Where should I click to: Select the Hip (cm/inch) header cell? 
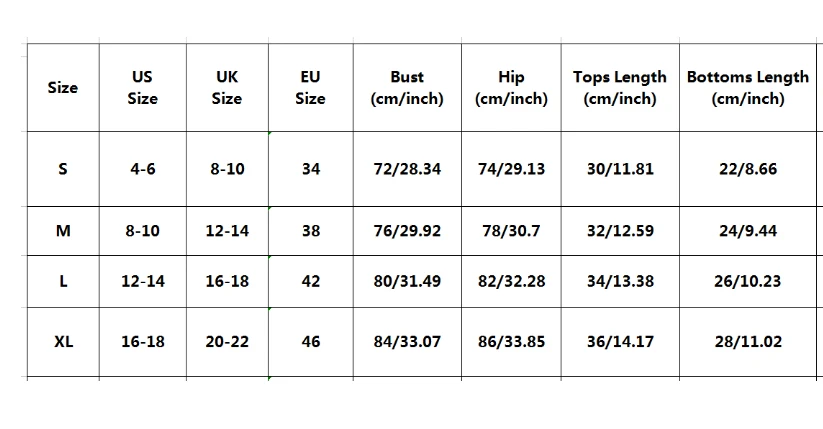pos(511,88)
